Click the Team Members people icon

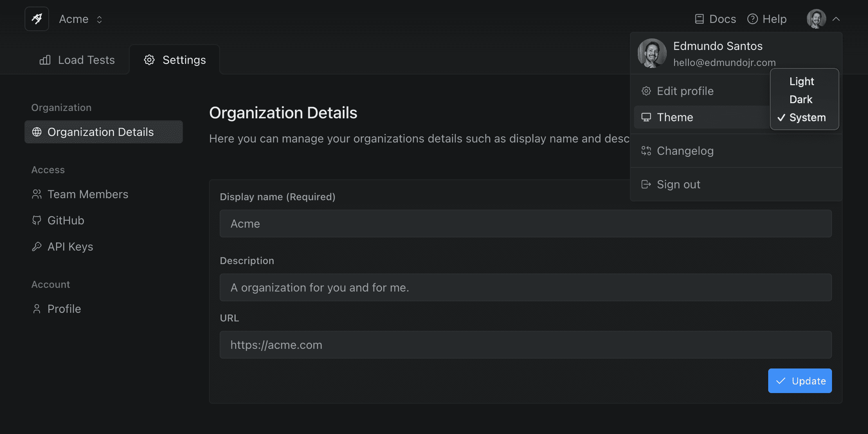[36, 194]
